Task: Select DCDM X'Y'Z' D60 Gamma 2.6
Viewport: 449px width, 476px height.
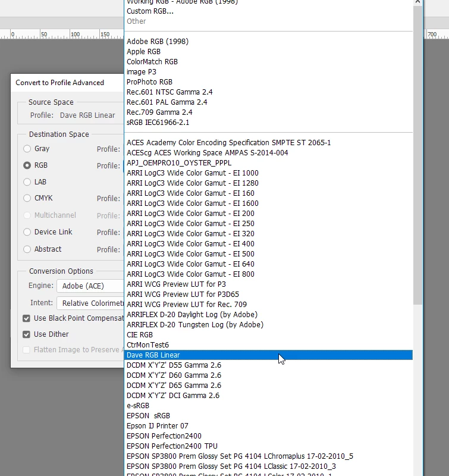Action: (268, 375)
